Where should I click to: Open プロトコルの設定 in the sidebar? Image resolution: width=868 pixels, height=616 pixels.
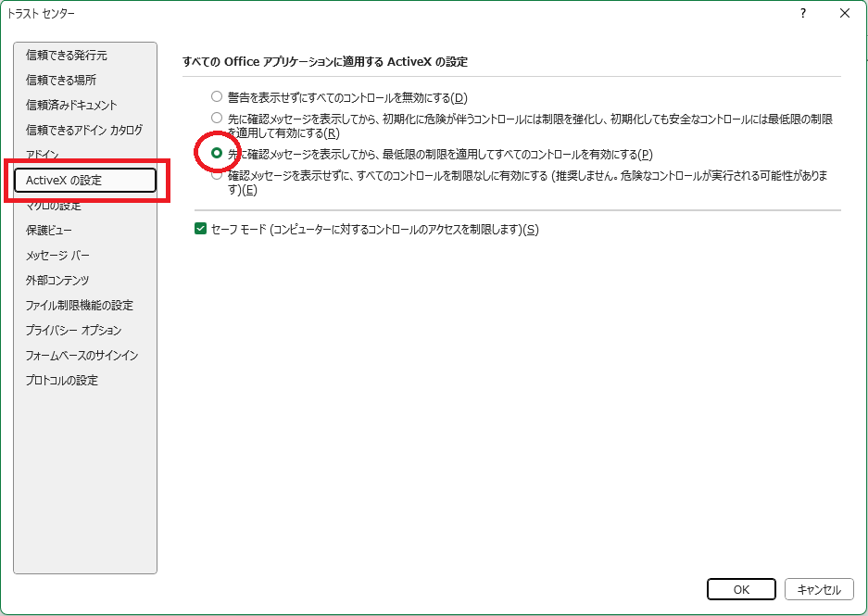(x=62, y=380)
